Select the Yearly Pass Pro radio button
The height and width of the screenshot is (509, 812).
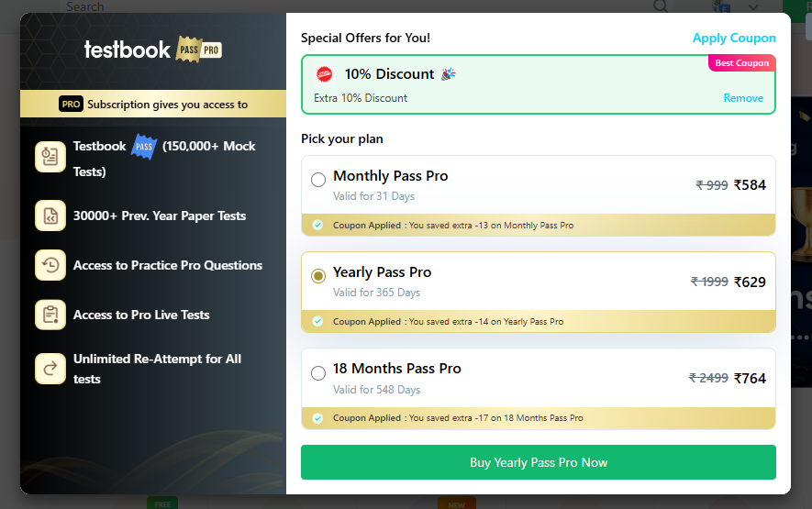tap(318, 276)
